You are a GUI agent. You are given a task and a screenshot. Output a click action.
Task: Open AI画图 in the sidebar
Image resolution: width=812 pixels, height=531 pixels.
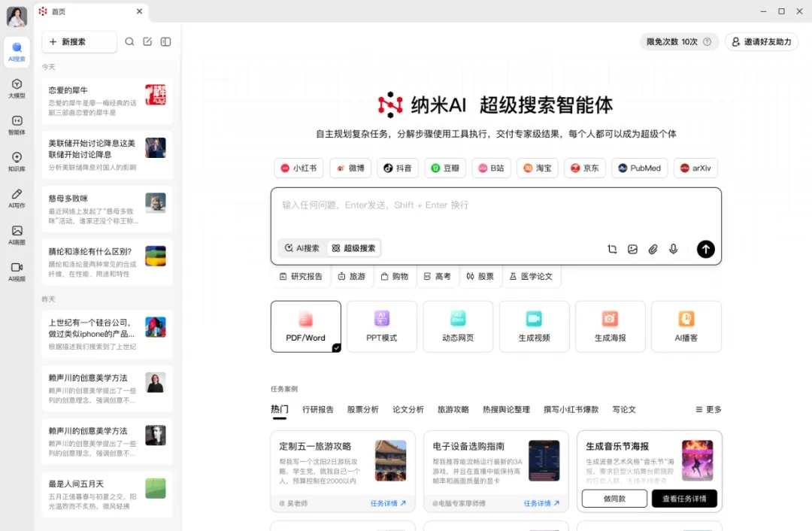[17, 235]
